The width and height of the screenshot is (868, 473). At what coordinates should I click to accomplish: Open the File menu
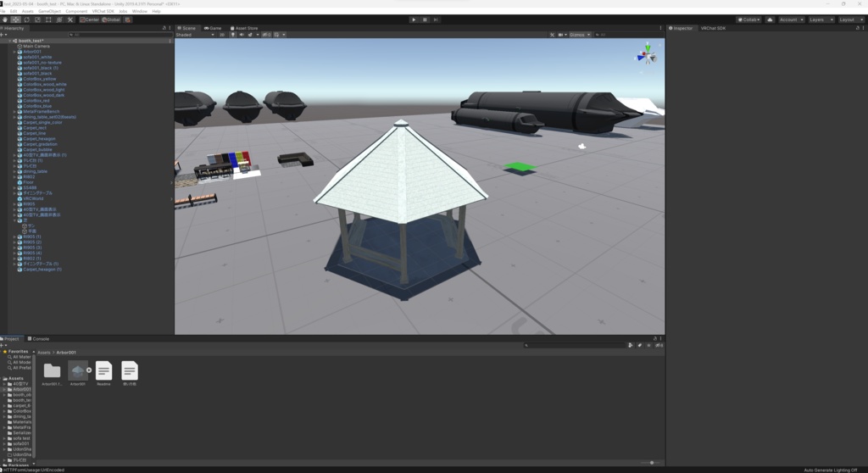coord(3,11)
